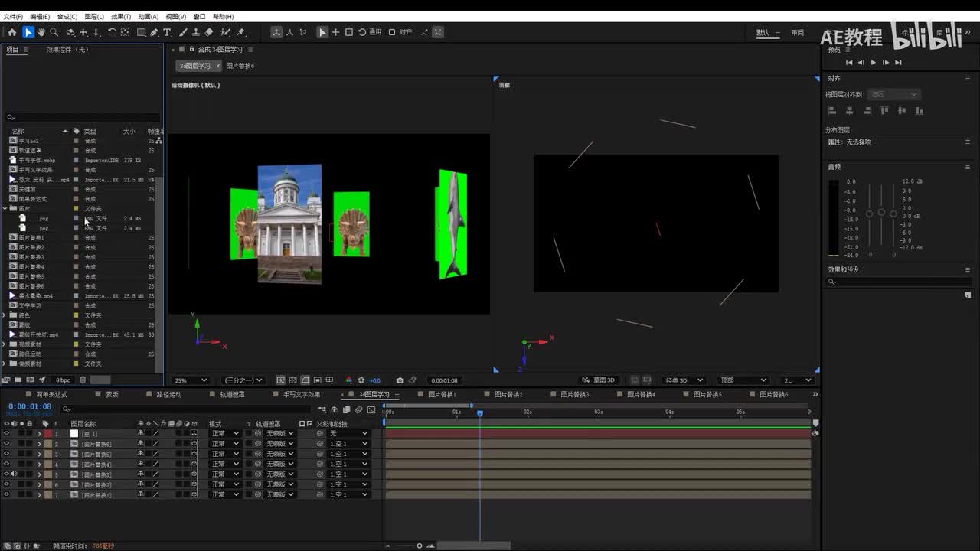This screenshot has width=980, height=551.
Task: Expand the 图片替换1 layer properties
Action: [39, 495]
